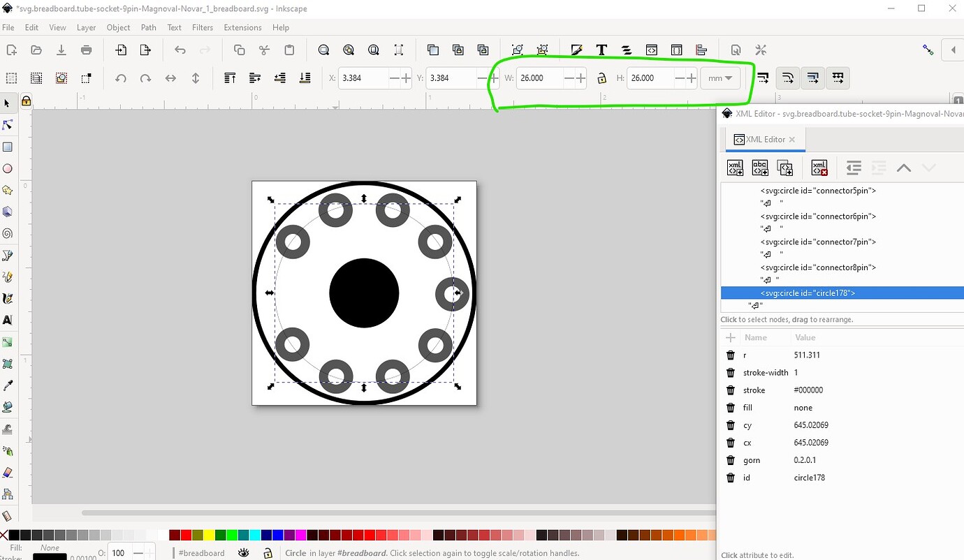Create a new document
The height and width of the screenshot is (560, 964).
click(x=11, y=50)
